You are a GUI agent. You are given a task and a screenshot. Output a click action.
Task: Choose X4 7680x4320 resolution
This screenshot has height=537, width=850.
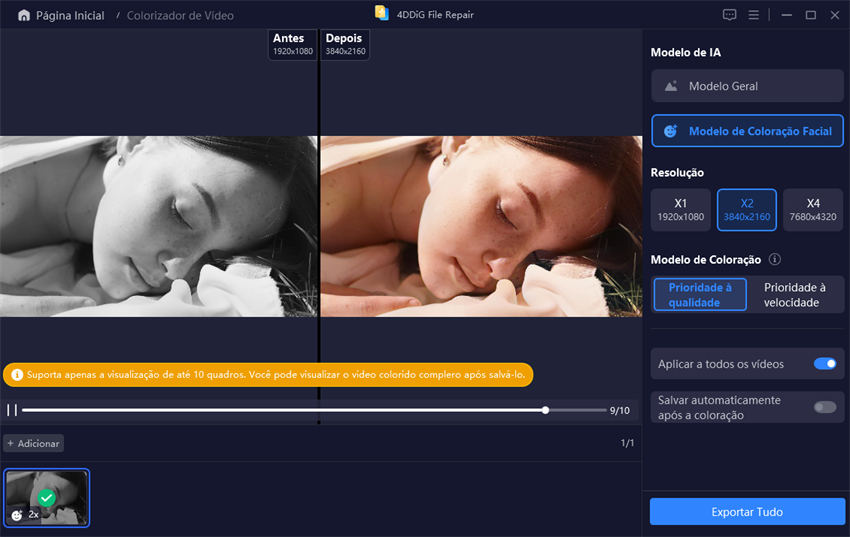(x=813, y=210)
